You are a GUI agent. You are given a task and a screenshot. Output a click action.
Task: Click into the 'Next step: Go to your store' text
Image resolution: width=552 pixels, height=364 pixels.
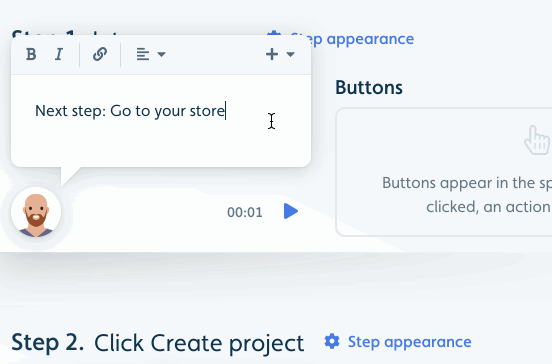coord(130,111)
